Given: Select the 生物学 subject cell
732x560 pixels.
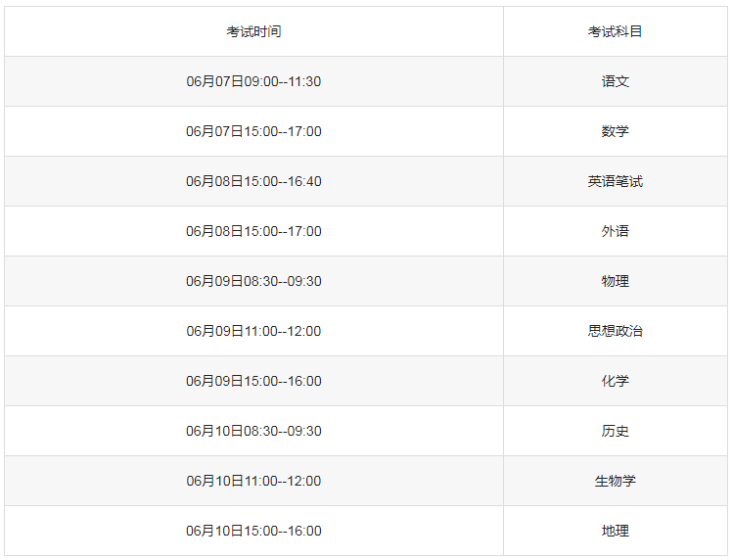Looking at the screenshot, I should (x=615, y=481).
